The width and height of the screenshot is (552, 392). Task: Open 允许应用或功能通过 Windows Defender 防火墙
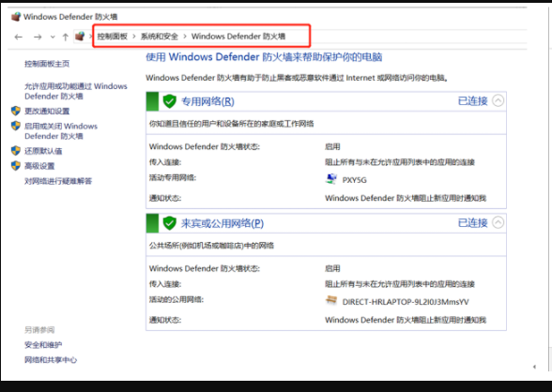coord(76,91)
